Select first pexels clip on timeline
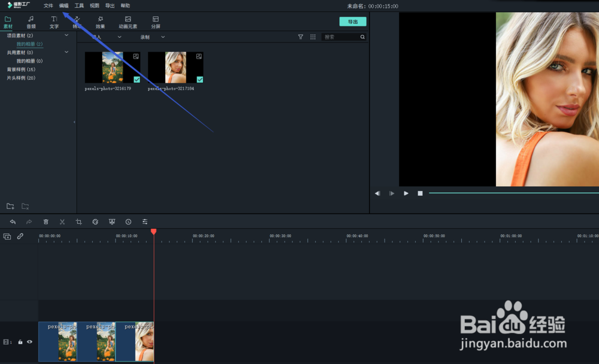This screenshot has height=364, width=599. point(58,341)
